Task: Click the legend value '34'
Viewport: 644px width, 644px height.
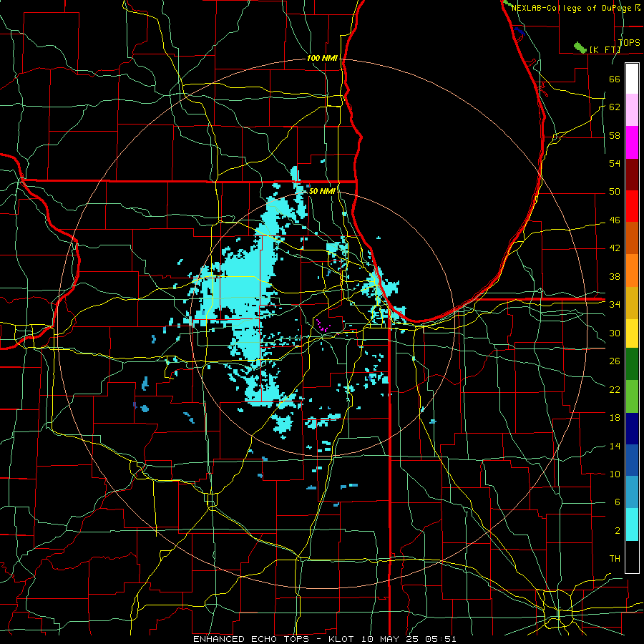Action: (615, 305)
